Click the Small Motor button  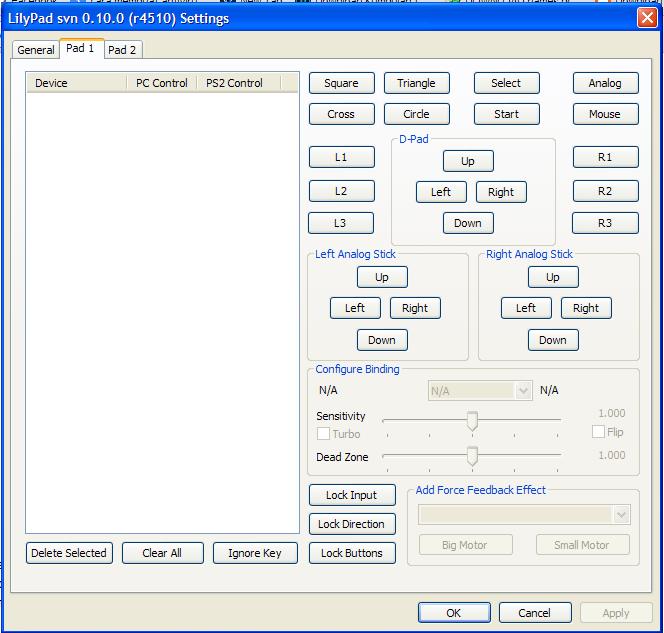pos(583,545)
